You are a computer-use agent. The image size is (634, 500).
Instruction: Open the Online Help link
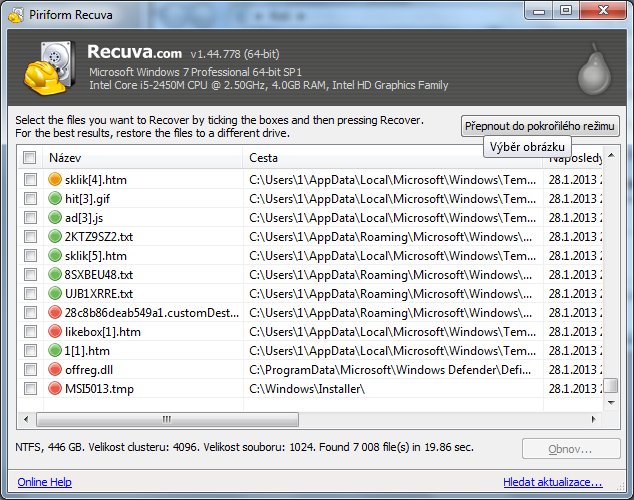pos(44,482)
